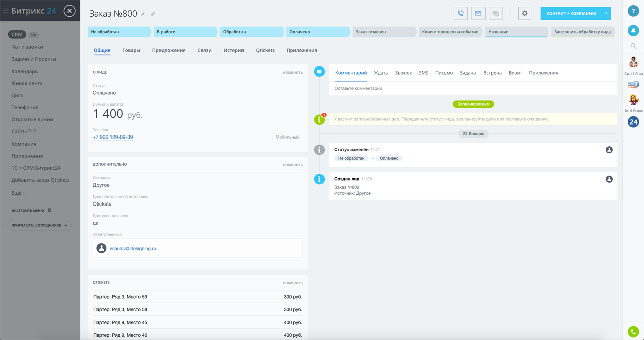Screen dimensions: 644x340
Task: Select the Звонок activity tab
Action: (x=403, y=73)
